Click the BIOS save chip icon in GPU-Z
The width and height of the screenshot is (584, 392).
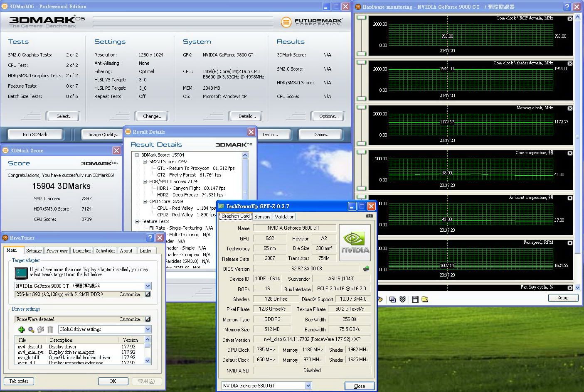coord(366,269)
